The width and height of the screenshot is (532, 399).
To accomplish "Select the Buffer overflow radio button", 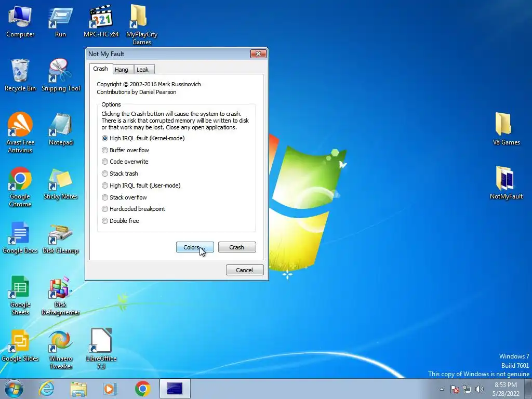I will tap(125, 150).
